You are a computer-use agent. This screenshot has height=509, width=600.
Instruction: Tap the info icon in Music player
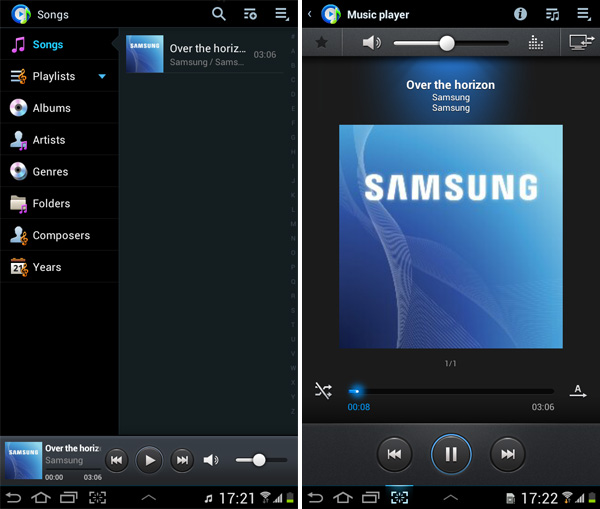pos(520,14)
